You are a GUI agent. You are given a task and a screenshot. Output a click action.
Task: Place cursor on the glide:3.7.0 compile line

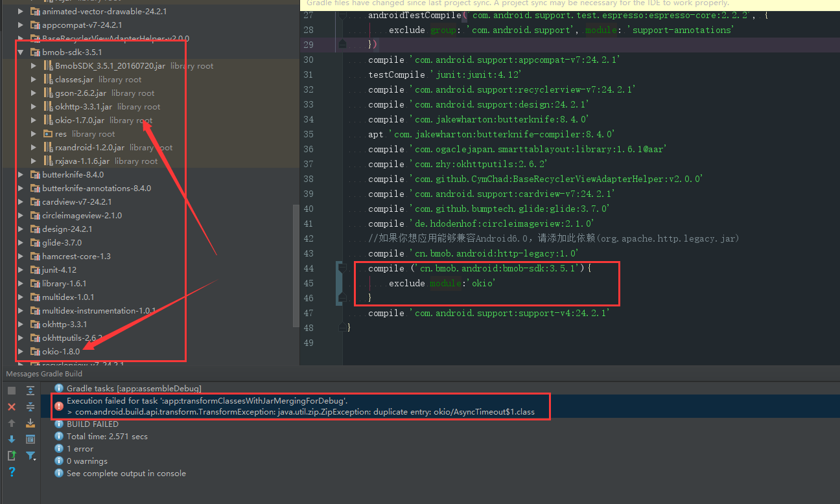point(489,209)
